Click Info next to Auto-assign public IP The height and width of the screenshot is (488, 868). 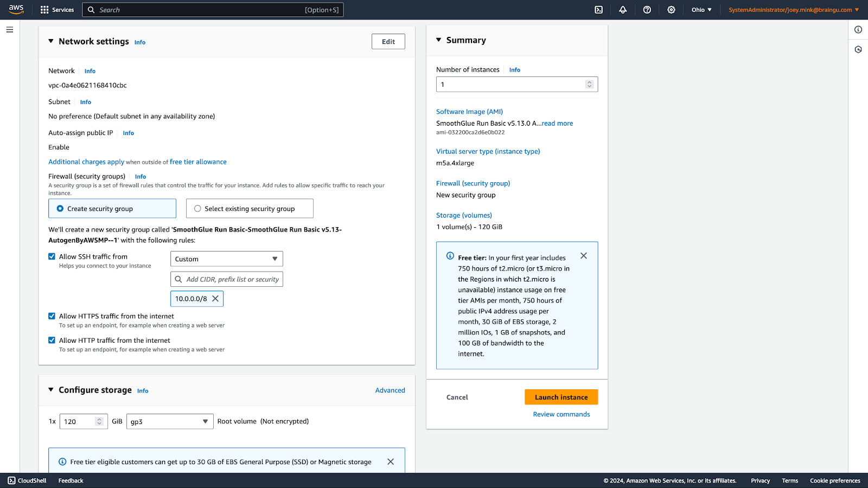[129, 133]
